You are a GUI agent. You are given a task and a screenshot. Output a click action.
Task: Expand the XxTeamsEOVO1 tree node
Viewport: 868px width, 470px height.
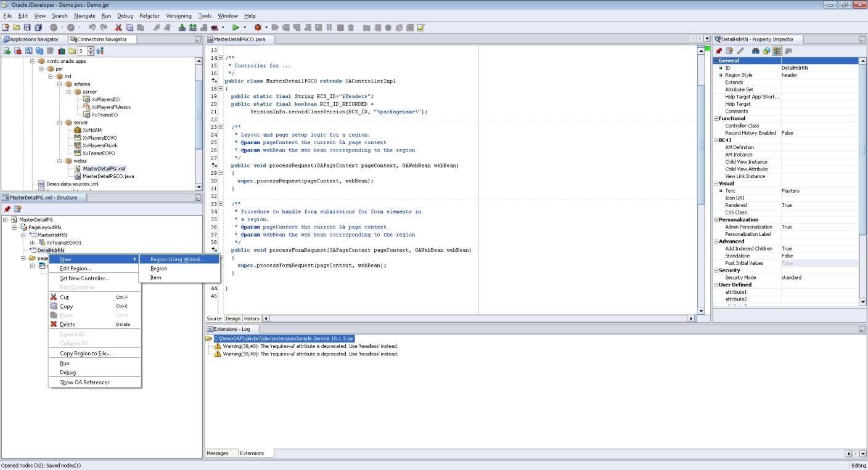pos(33,243)
